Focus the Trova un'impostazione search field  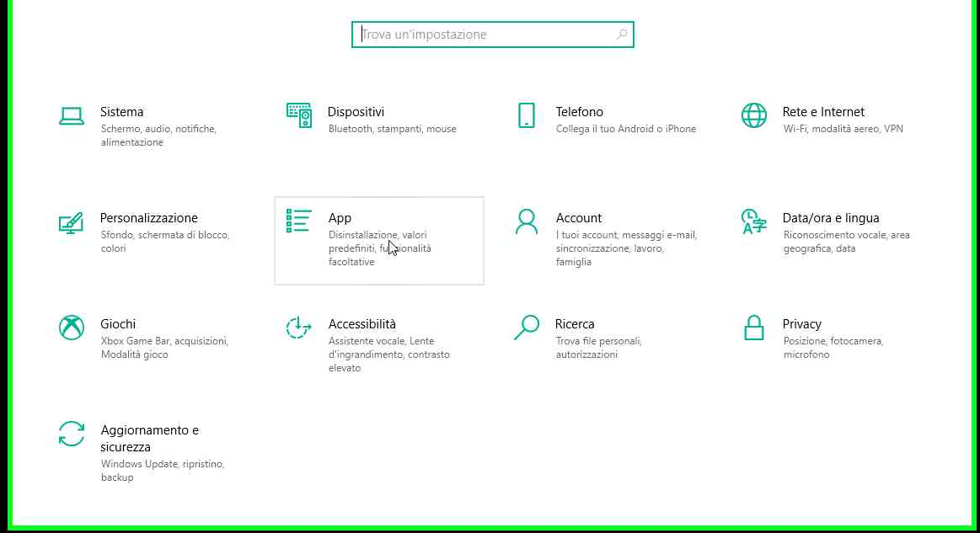[492, 35]
